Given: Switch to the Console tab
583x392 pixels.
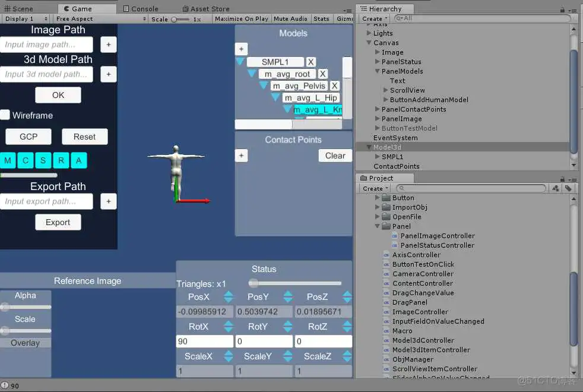Looking at the screenshot, I should [141, 8].
